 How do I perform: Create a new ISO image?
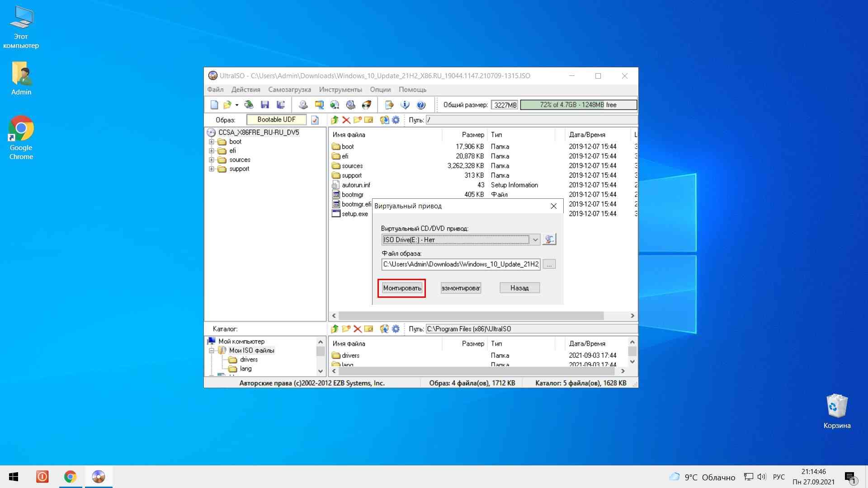click(214, 105)
